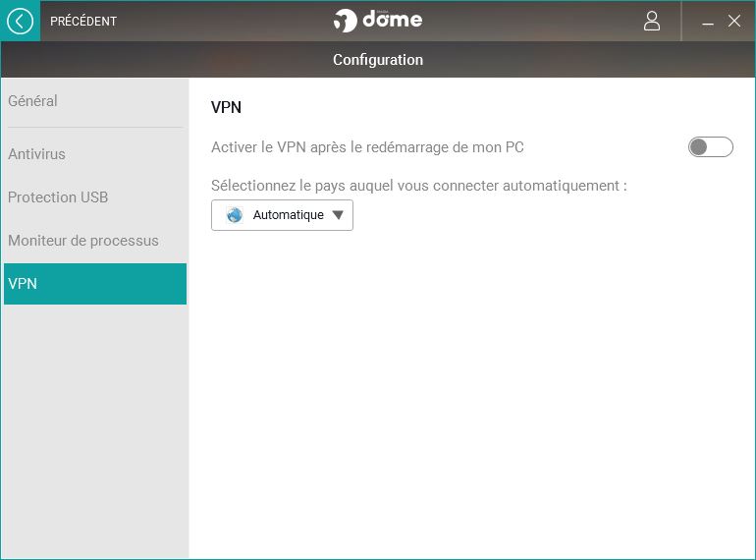This screenshot has height=560, width=756.
Task: Select the VPN section in sidebar
Action: click(95, 284)
